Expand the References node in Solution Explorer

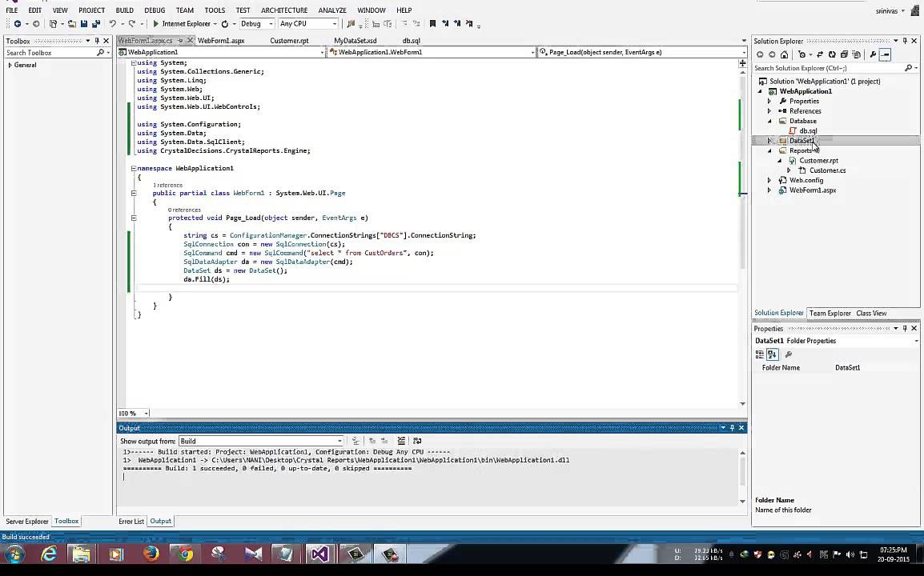pos(769,111)
